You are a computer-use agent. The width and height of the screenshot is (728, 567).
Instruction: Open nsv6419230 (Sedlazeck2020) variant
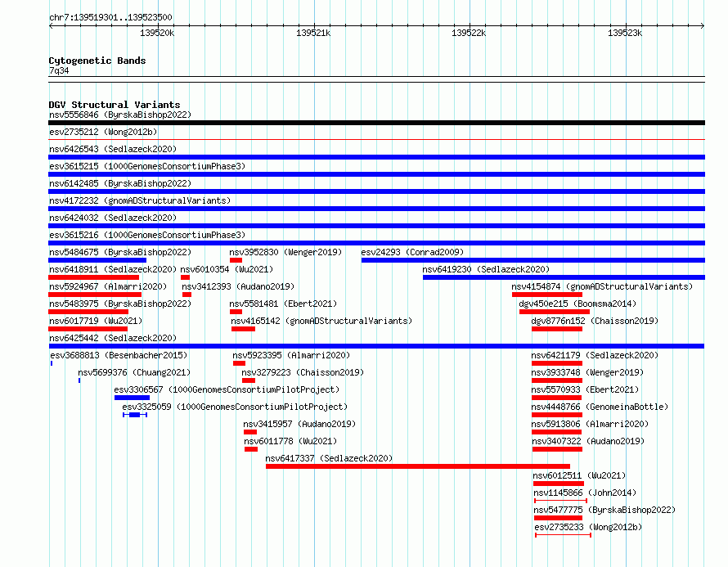pos(486,269)
